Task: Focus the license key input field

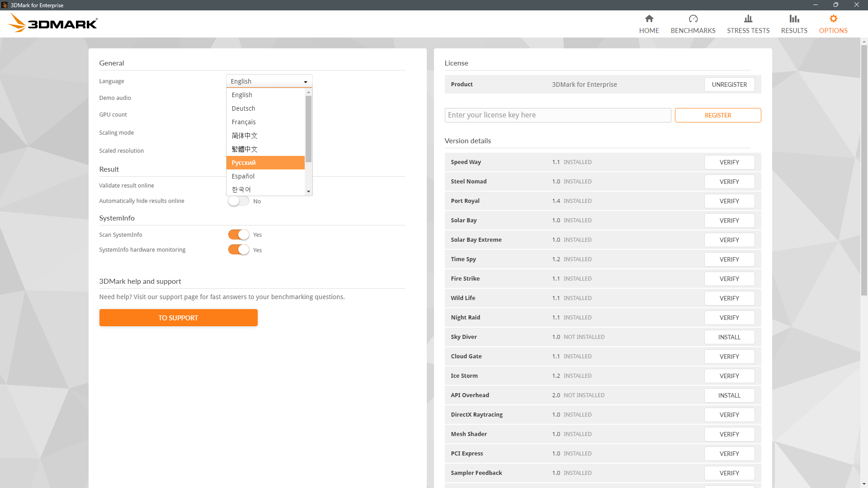Action: click(557, 115)
